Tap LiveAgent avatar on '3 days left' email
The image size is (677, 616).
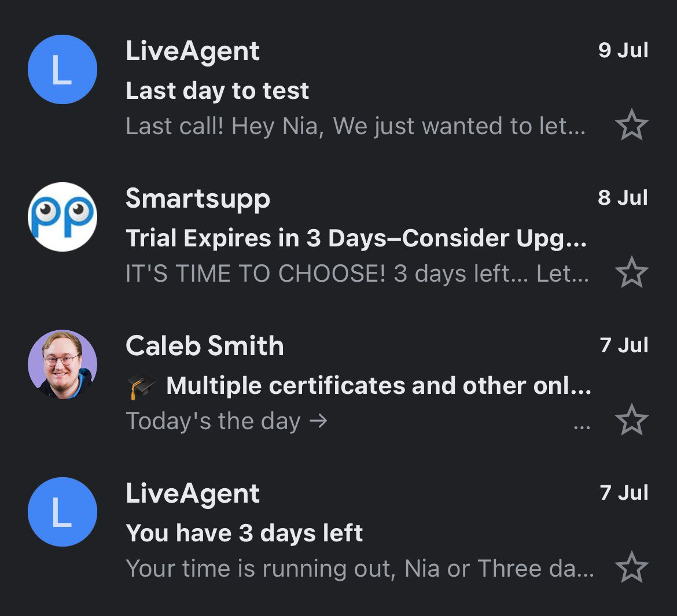coord(62,512)
